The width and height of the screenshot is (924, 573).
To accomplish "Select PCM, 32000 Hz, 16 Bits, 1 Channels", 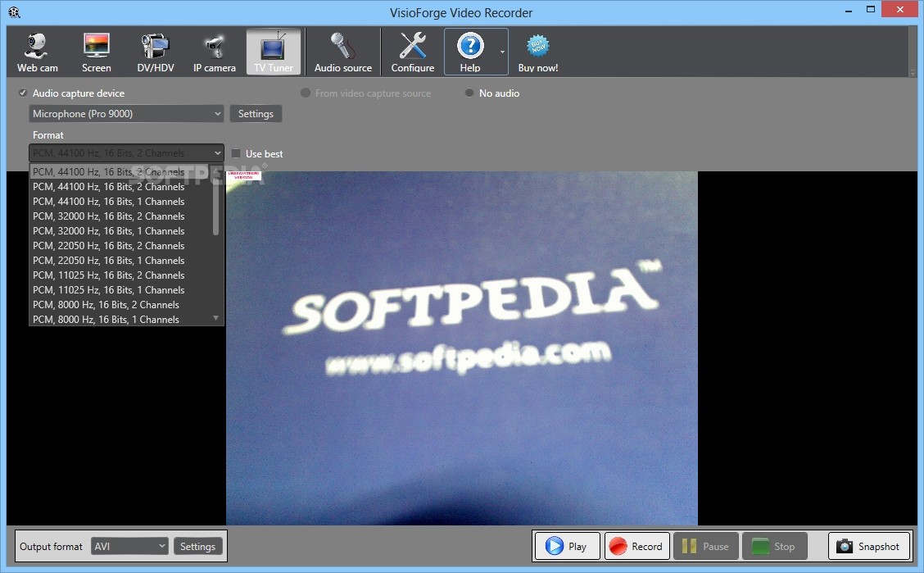I will pyautogui.click(x=120, y=230).
